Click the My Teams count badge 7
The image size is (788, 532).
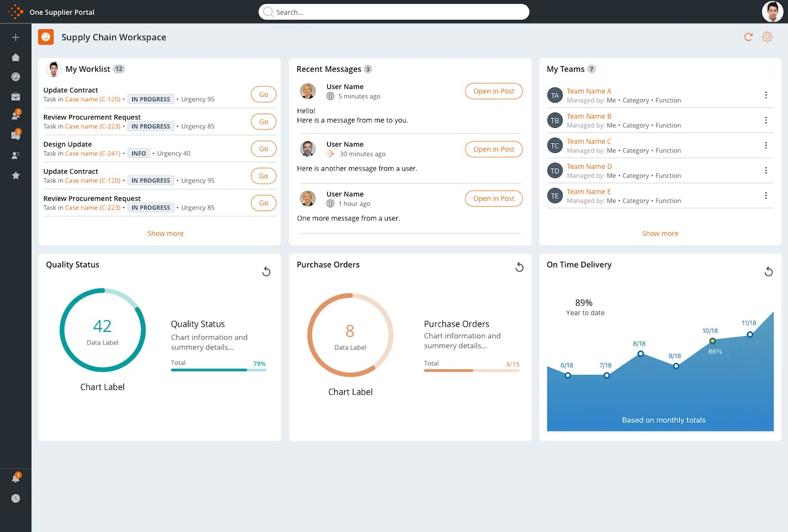point(591,69)
